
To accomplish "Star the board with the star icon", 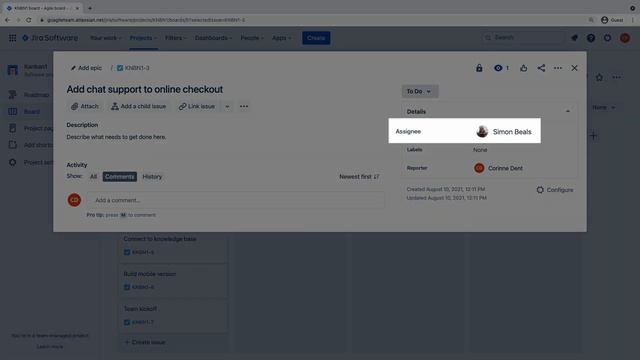I will click(x=599, y=77).
